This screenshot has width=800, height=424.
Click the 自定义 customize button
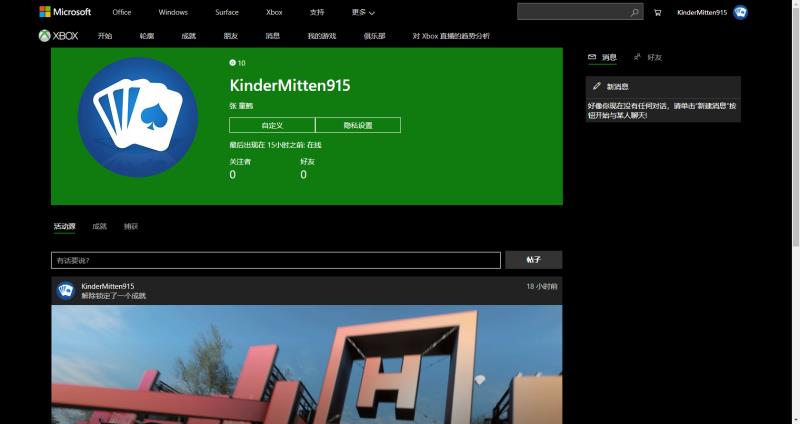point(272,125)
